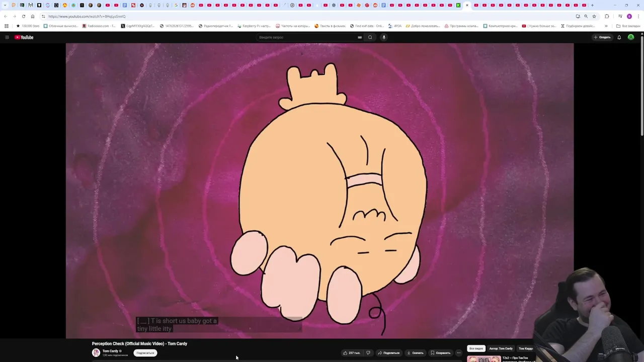Expand the hidden bookmarks chevron
This screenshot has height=362, width=644.
coord(606,26)
